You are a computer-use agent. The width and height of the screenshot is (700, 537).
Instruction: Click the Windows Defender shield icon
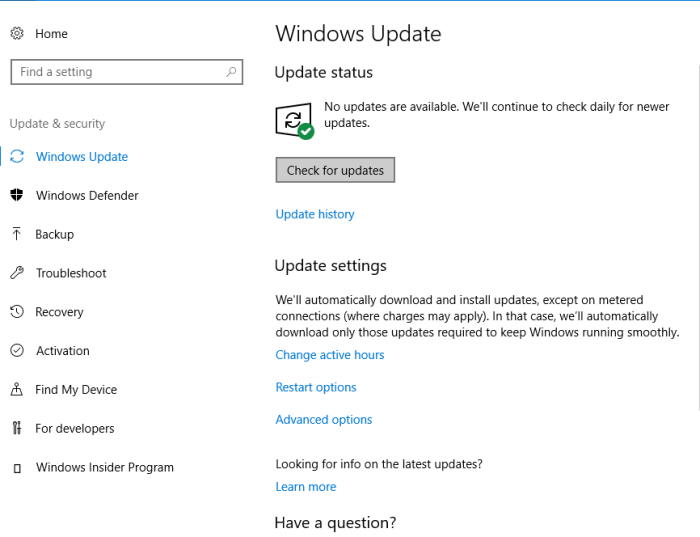(x=17, y=195)
